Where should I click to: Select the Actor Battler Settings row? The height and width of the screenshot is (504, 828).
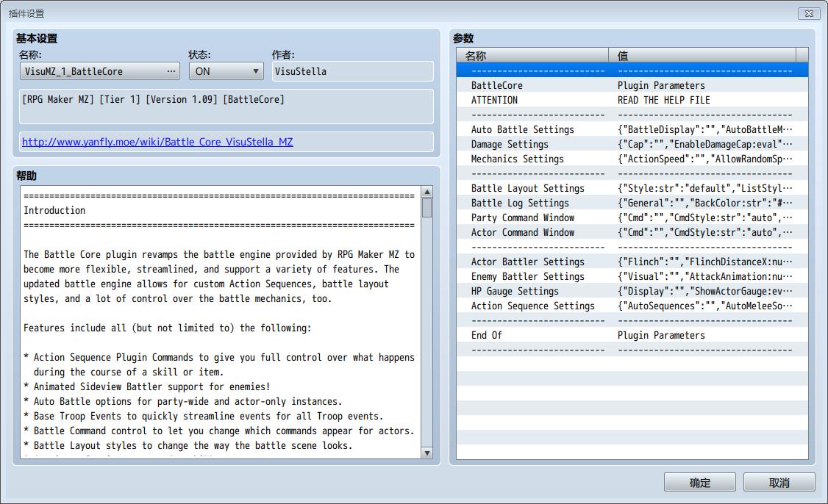click(x=632, y=262)
